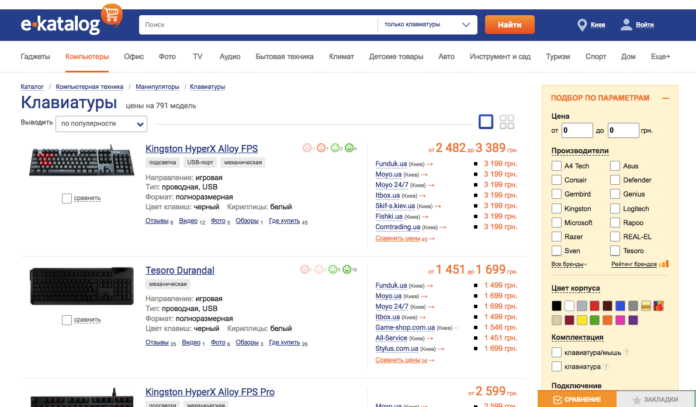Click red sad rating face for Kingston HyperX Alloy FPS

(x=307, y=148)
